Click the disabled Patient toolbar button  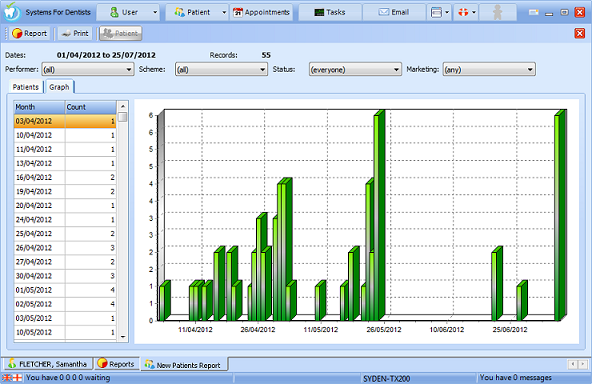click(121, 34)
